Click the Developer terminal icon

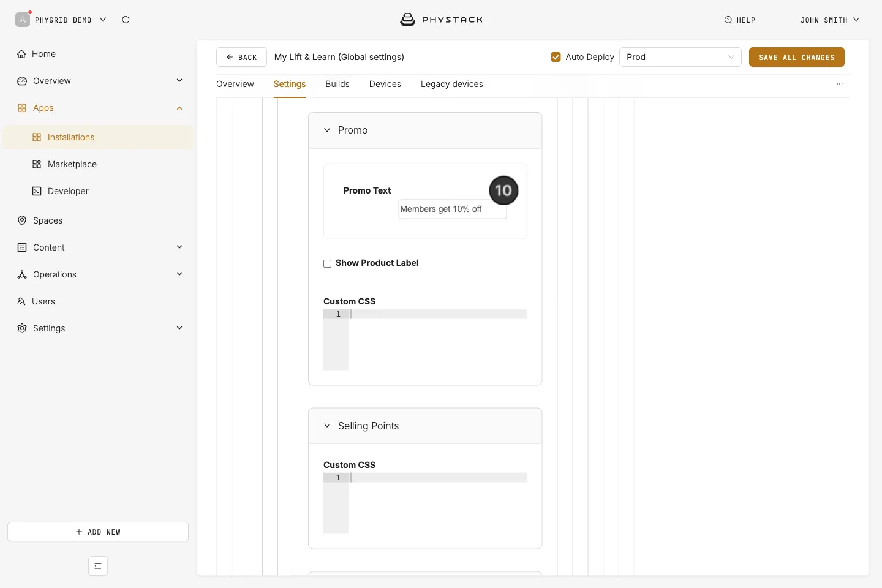37,191
